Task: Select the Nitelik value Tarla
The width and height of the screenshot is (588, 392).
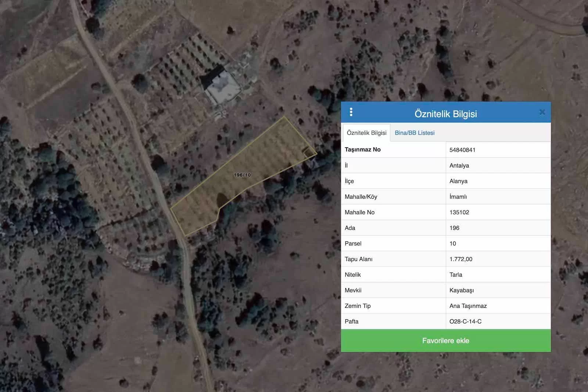Action: point(456,275)
